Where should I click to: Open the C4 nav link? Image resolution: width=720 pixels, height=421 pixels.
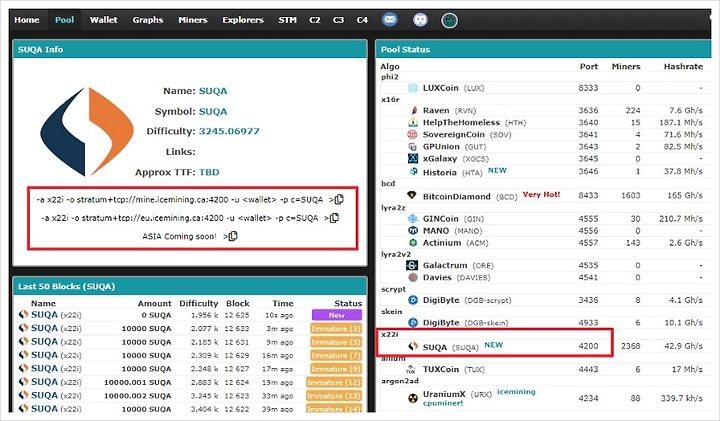pyautogui.click(x=362, y=20)
